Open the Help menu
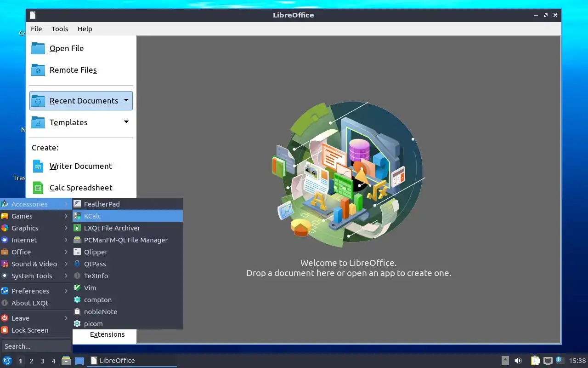 tap(85, 29)
